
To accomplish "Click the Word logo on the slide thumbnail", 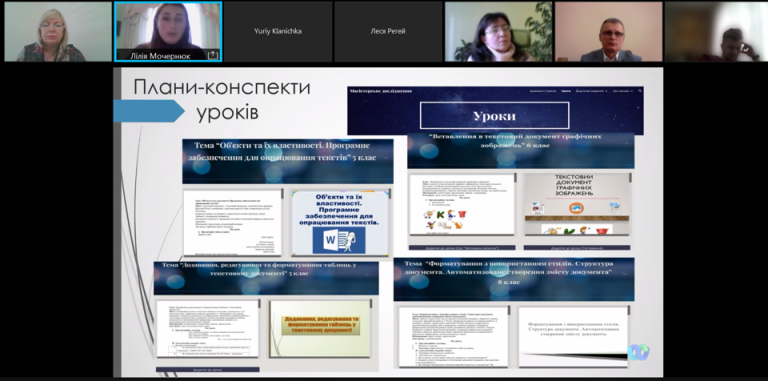I will pos(338,240).
